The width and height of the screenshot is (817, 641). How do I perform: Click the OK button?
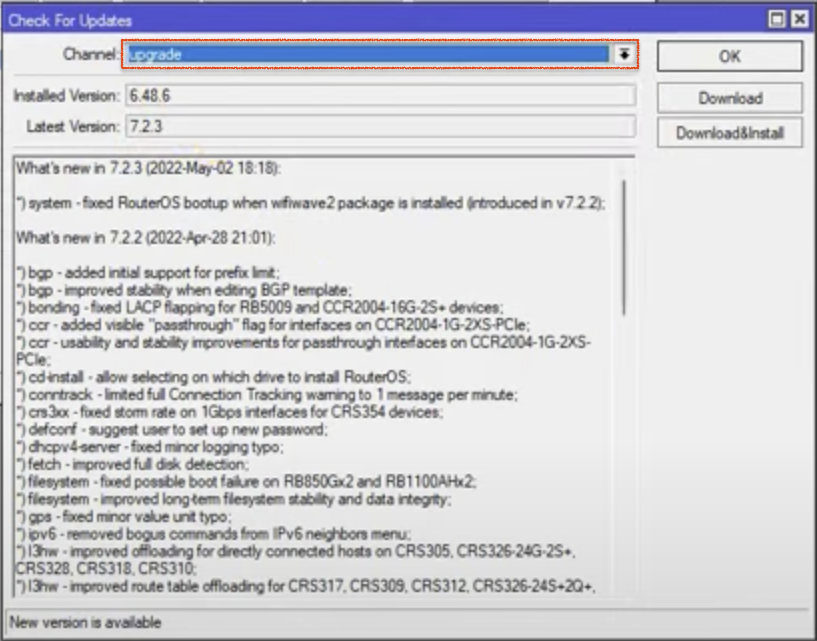tap(729, 56)
